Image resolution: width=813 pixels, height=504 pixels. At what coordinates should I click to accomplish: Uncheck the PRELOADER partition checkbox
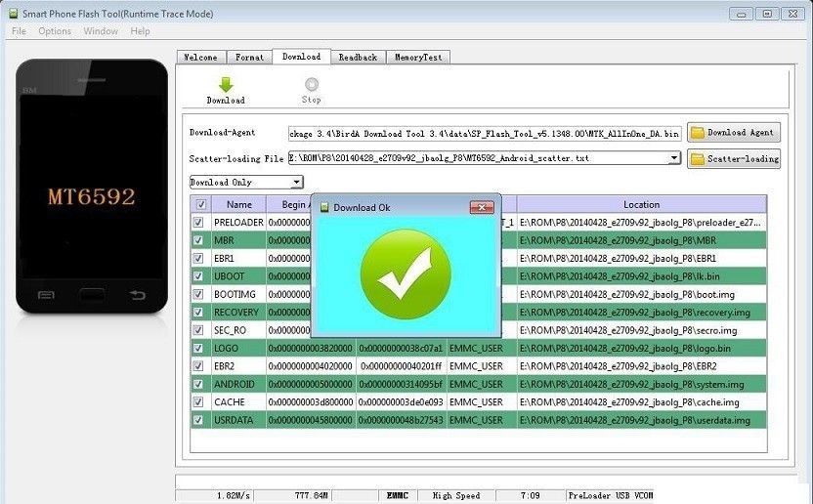[x=201, y=223]
